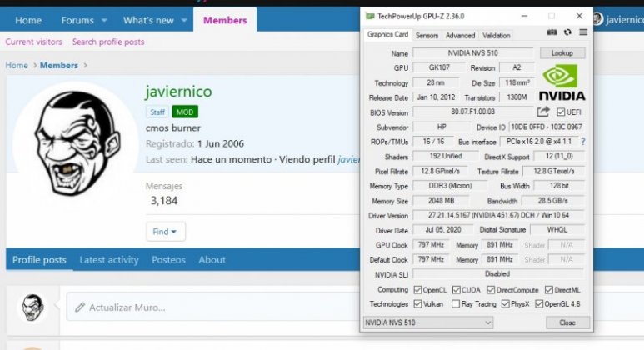Click the small avatar beside Actualizar Muro
Screen dimensions: 644x350
(32, 307)
